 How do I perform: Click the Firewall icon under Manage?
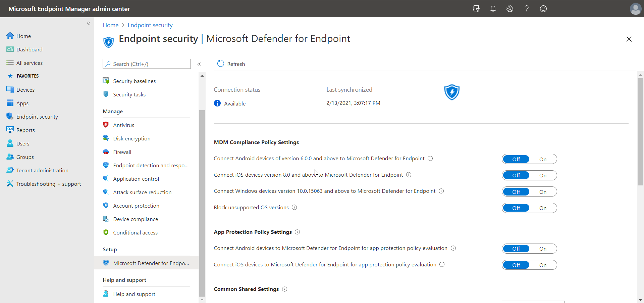click(106, 151)
